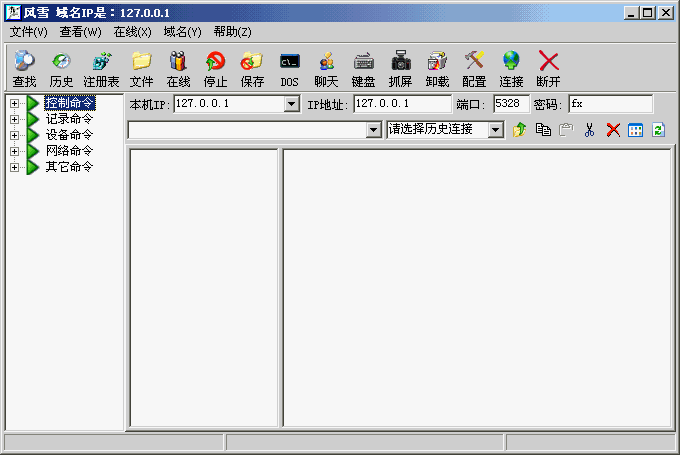
Task: Click the 抓屏 (Screen capture) icon
Action: [400, 68]
